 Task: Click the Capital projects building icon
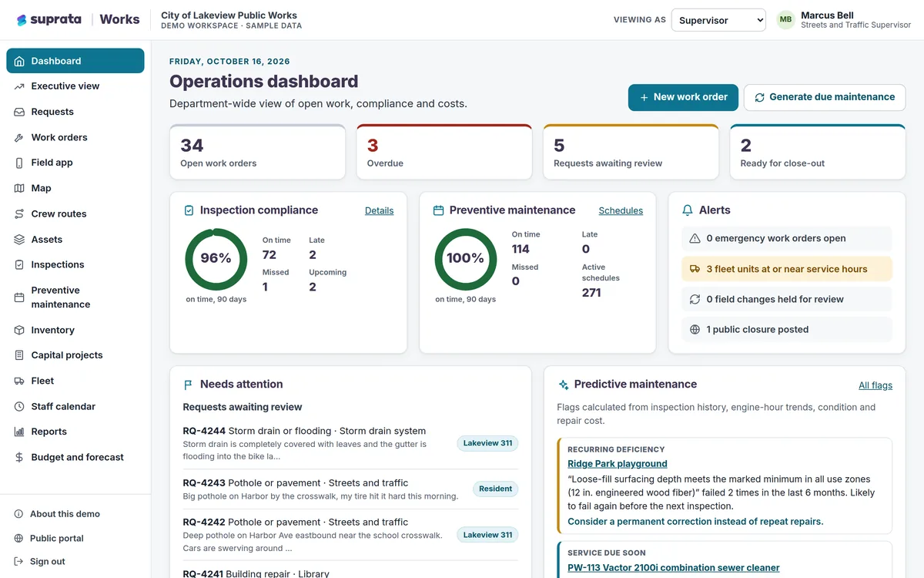(x=19, y=355)
